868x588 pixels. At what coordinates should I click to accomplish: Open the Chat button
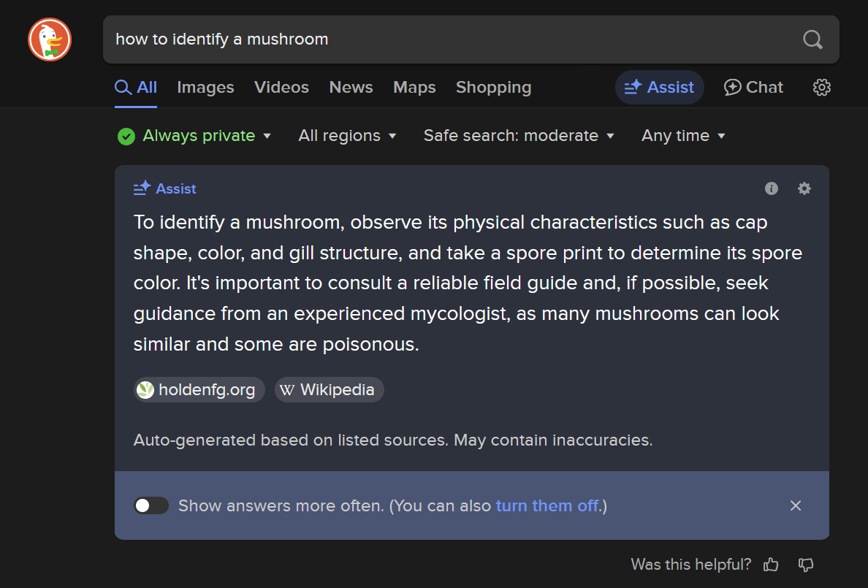pos(753,88)
